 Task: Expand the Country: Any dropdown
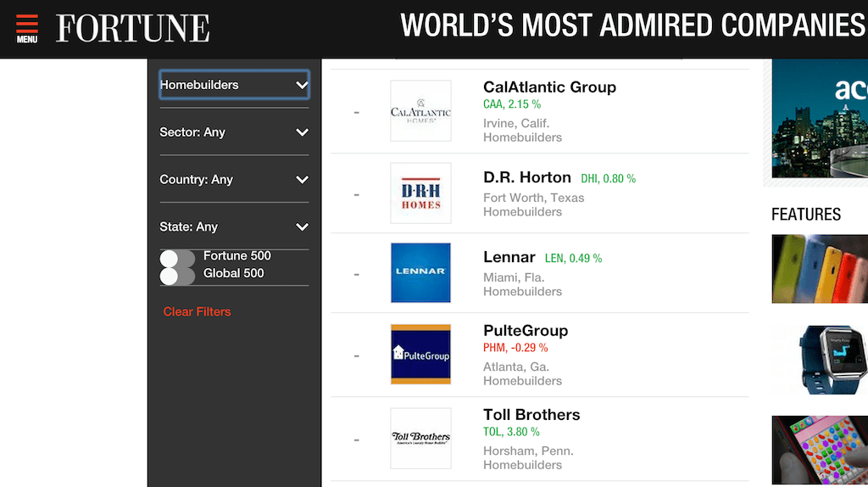point(234,180)
